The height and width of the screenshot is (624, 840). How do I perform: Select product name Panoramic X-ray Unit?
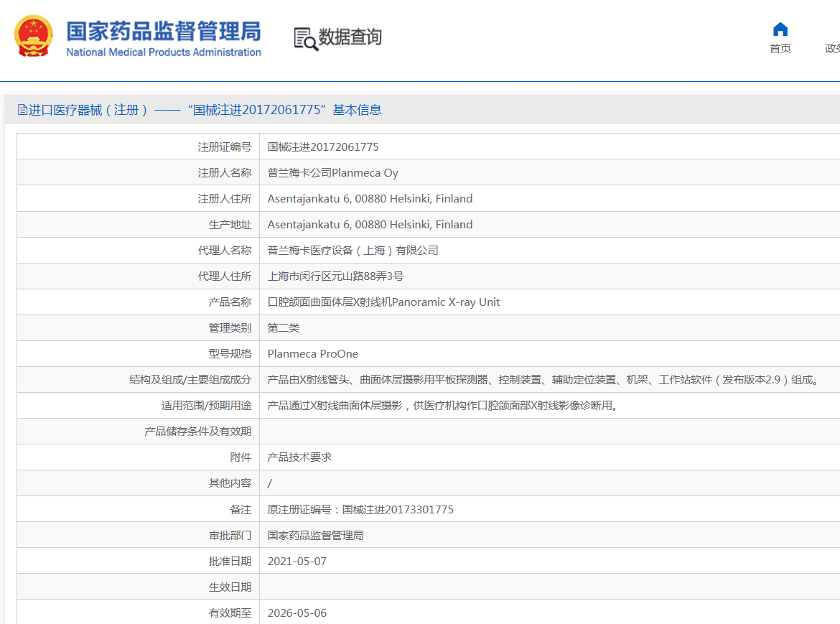point(383,302)
